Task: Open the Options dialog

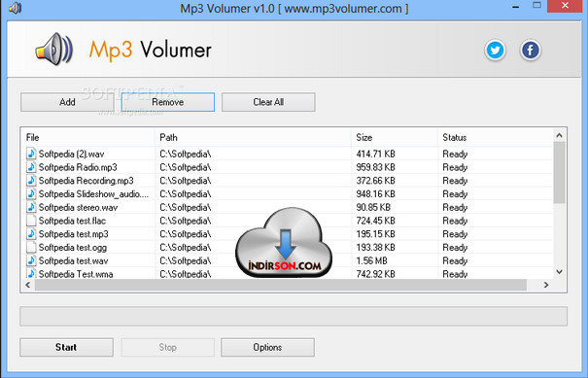Action: [x=267, y=347]
